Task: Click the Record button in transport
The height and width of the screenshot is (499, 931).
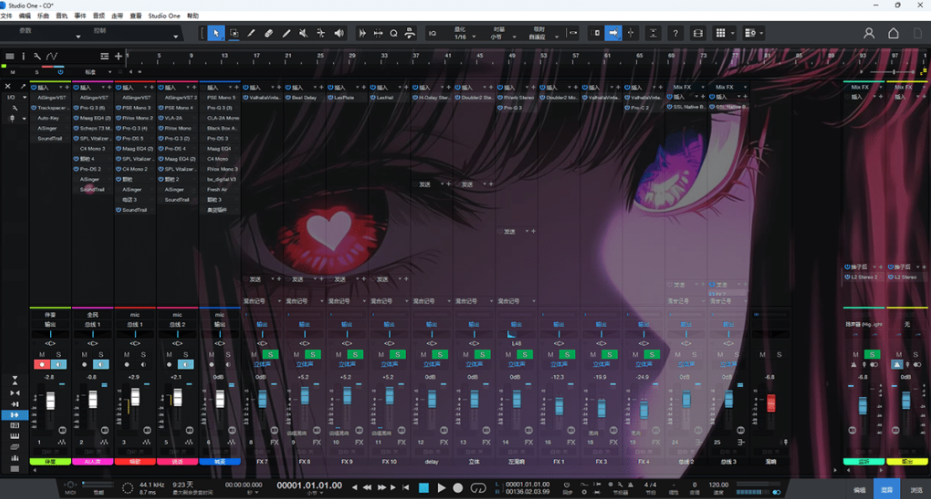Action: 458,488
